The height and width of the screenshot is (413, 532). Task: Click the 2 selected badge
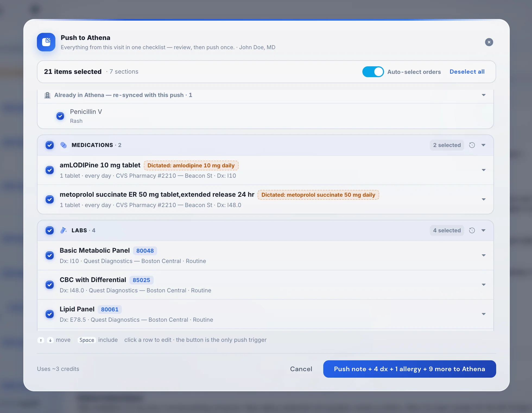pyautogui.click(x=447, y=145)
